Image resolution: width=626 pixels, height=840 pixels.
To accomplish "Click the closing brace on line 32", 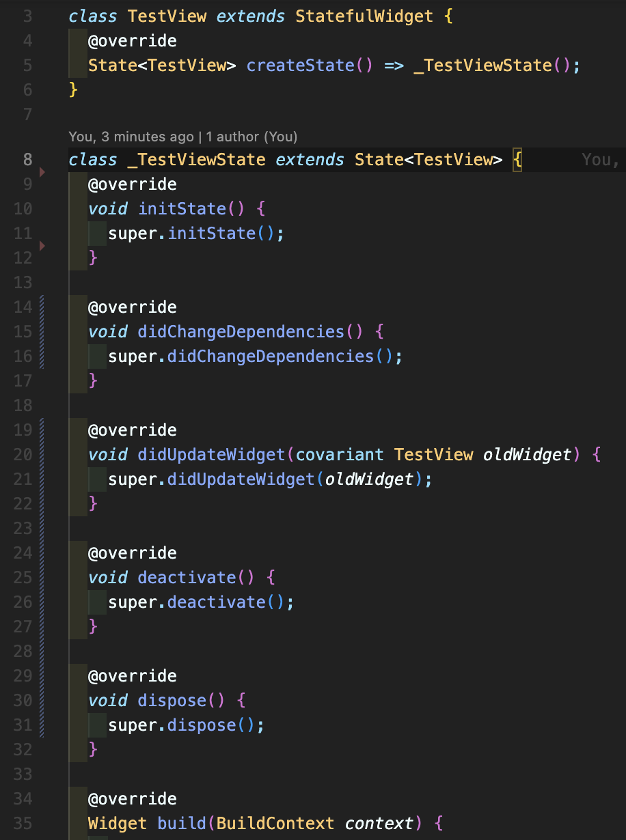I will click(93, 750).
